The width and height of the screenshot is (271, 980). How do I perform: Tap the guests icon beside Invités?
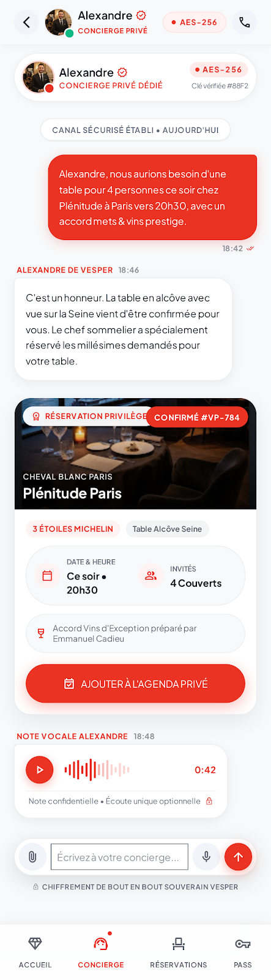(x=150, y=576)
